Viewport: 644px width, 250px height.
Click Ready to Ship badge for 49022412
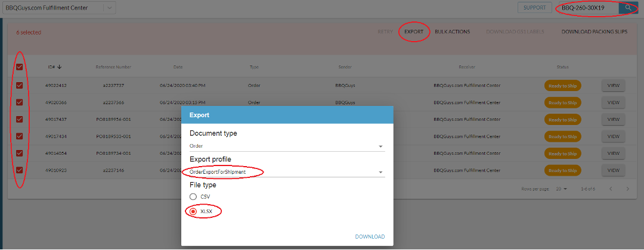tap(563, 86)
